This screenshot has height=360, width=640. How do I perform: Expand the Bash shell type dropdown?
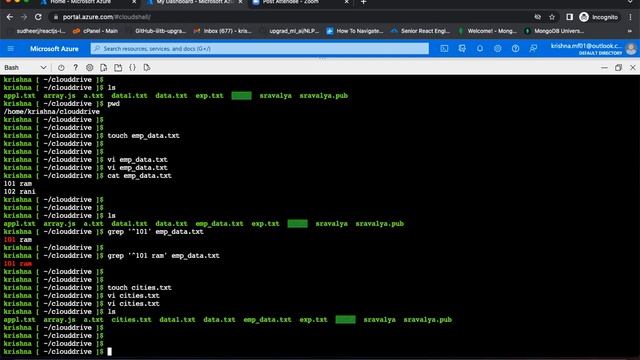click(x=25, y=67)
